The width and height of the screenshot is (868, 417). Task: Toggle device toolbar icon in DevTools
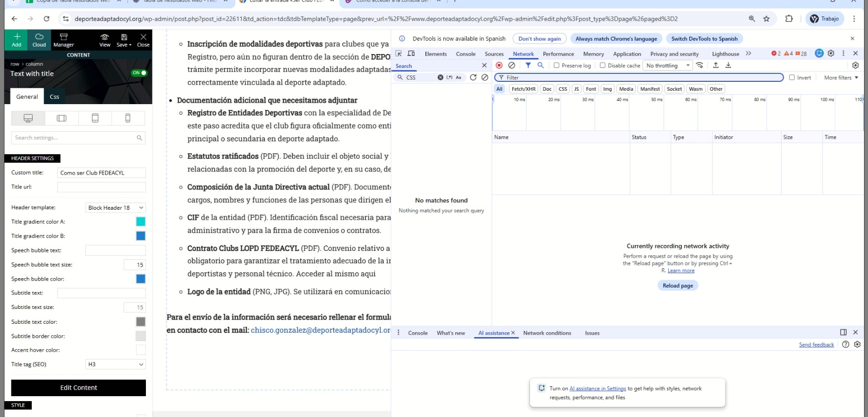(411, 54)
